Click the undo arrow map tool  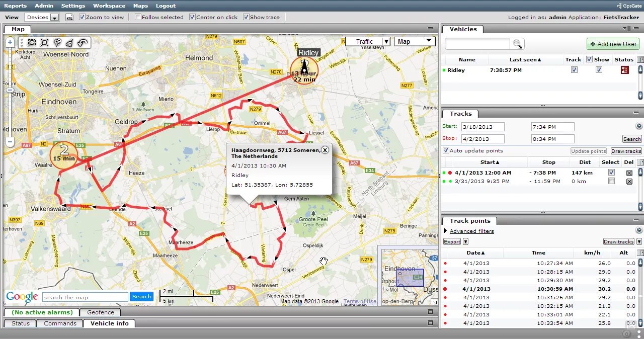[83, 43]
